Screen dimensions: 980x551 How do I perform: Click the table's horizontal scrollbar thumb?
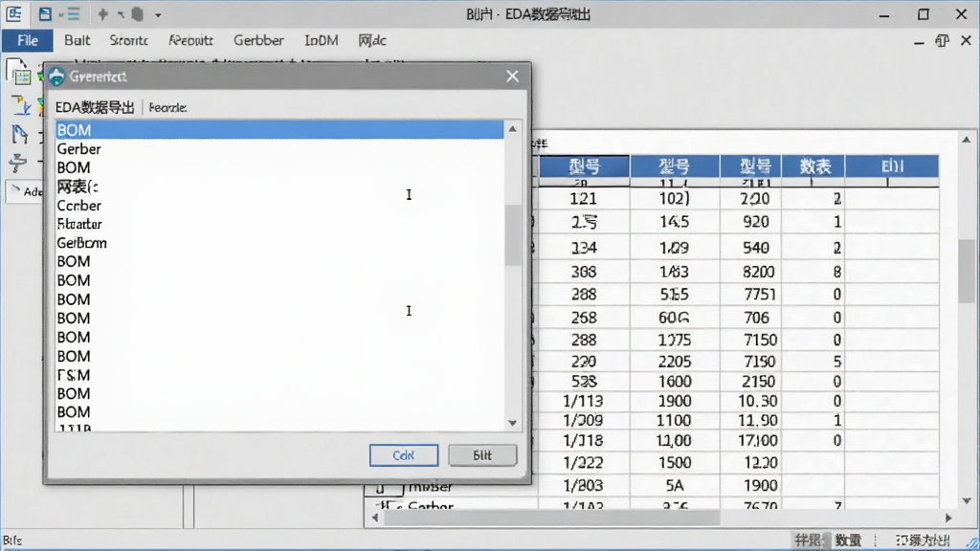[x=552, y=518]
